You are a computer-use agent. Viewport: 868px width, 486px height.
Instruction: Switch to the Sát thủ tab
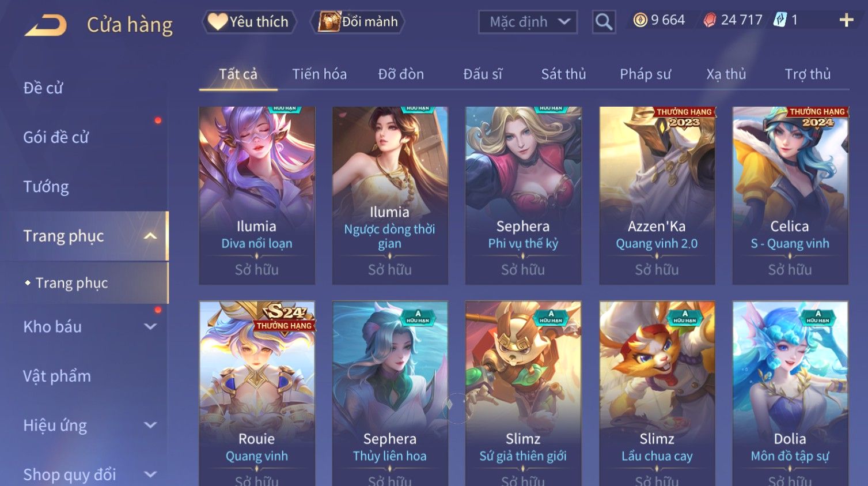(x=563, y=74)
